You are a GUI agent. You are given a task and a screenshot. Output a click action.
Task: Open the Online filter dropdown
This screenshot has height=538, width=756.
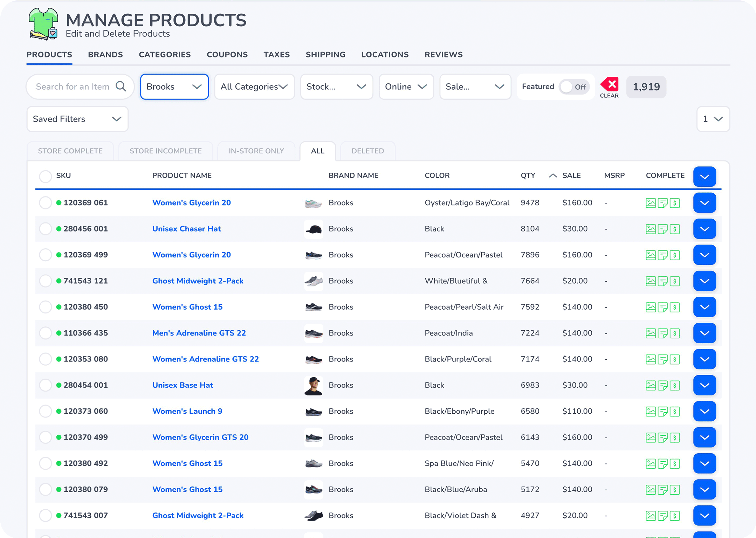[x=406, y=87]
